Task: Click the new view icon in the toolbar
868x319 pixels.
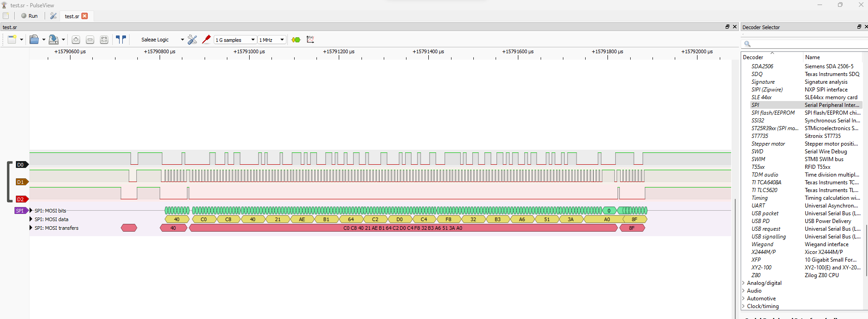Action: [x=12, y=40]
